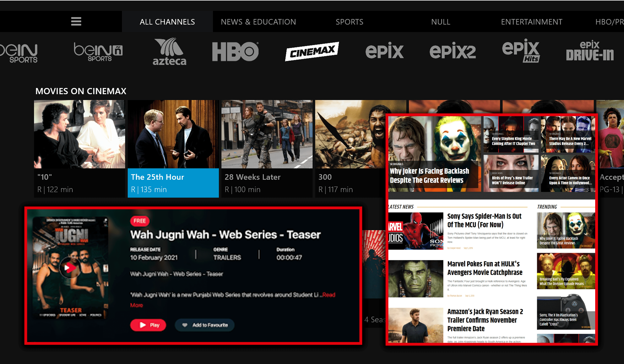The width and height of the screenshot is (624, 364).
Task: Open trending Joker backlash thumbnail
Action: (x=566, y=230)
